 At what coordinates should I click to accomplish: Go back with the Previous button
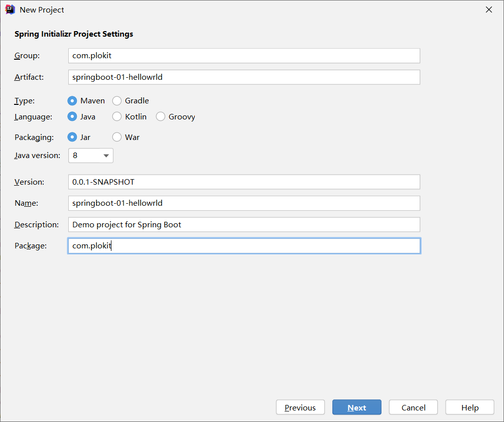click(300, 407)
